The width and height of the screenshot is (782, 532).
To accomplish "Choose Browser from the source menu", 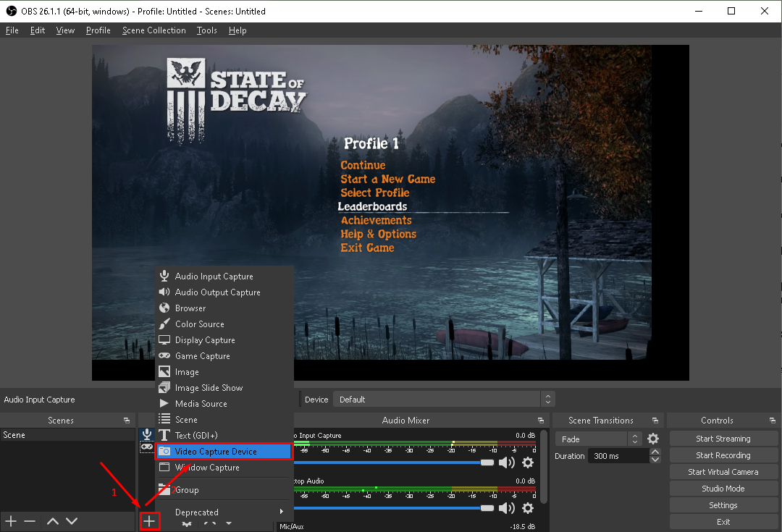I will pos(224,308).
